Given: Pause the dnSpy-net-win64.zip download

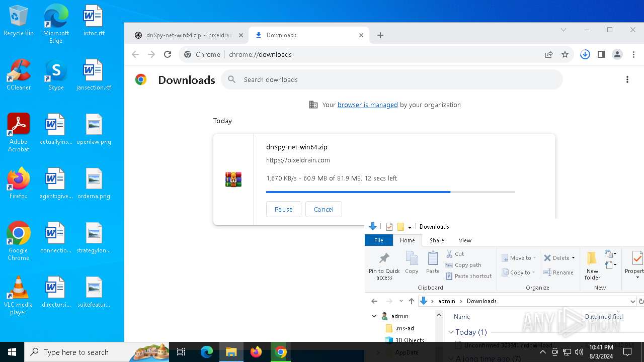Looking at the screenshot, I should (283, 209).
